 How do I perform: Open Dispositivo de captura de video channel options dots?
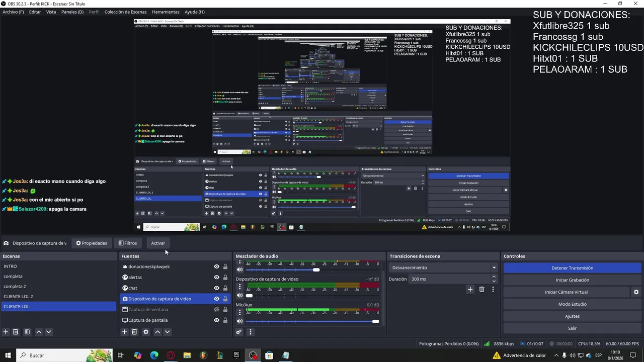239,287
